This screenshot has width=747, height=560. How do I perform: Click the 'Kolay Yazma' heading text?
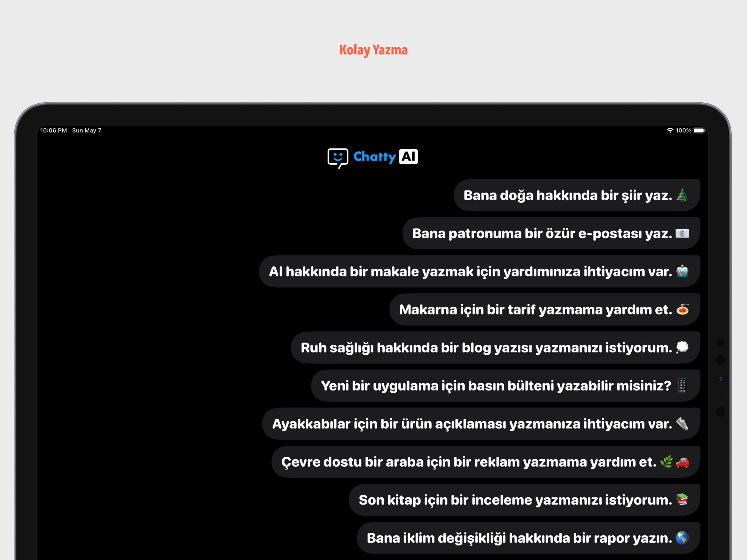coord(373,50)
